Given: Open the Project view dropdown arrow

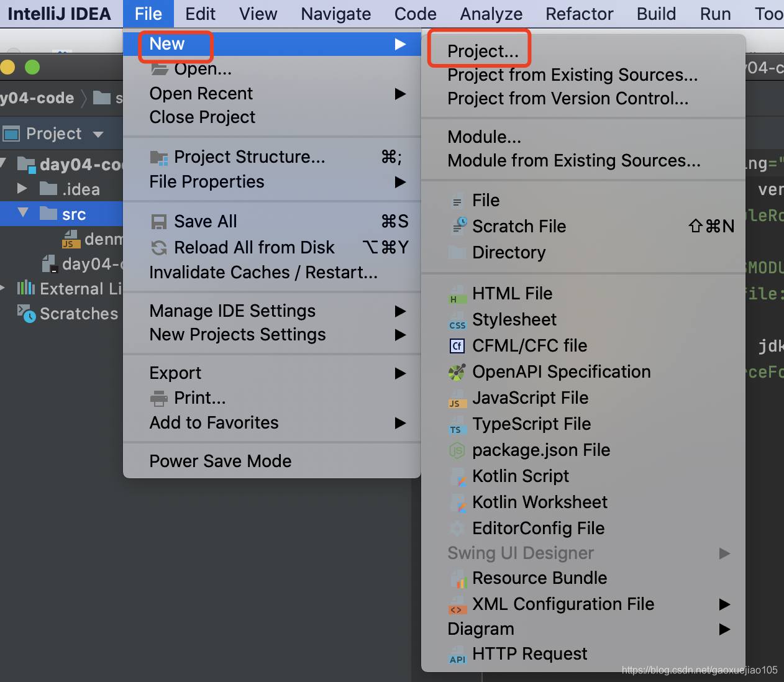Looking at the screenshot, I should coord(98,134).
